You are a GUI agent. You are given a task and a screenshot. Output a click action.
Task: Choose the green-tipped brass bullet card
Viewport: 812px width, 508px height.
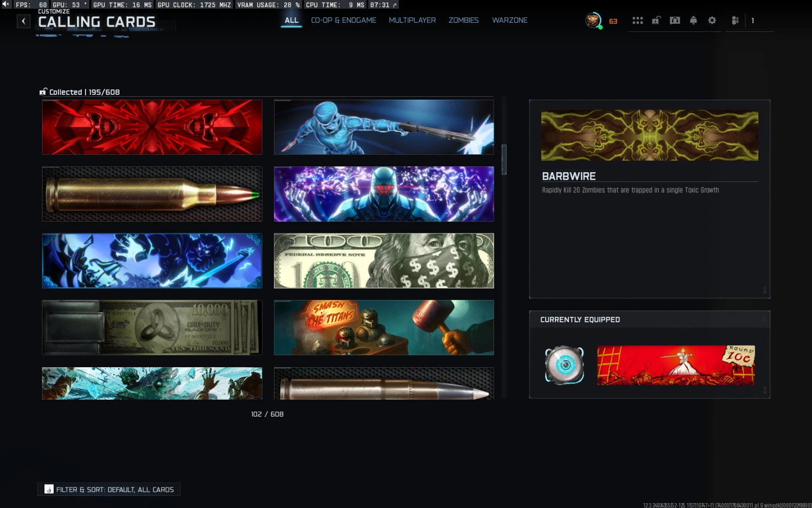[x=152, y=194]
